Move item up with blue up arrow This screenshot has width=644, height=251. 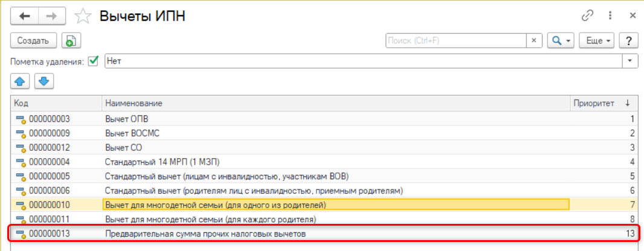[20, 81]
